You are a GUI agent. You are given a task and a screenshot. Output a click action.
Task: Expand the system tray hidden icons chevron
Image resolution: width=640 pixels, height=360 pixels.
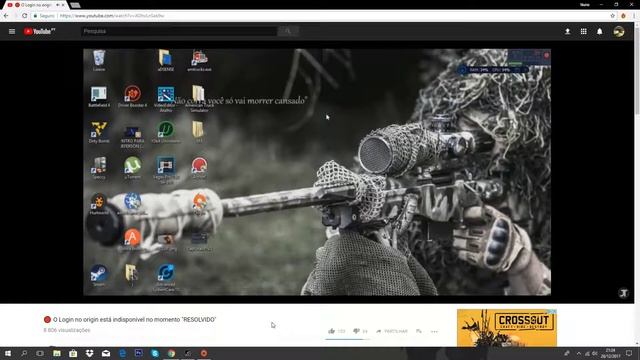pos(579,353)
